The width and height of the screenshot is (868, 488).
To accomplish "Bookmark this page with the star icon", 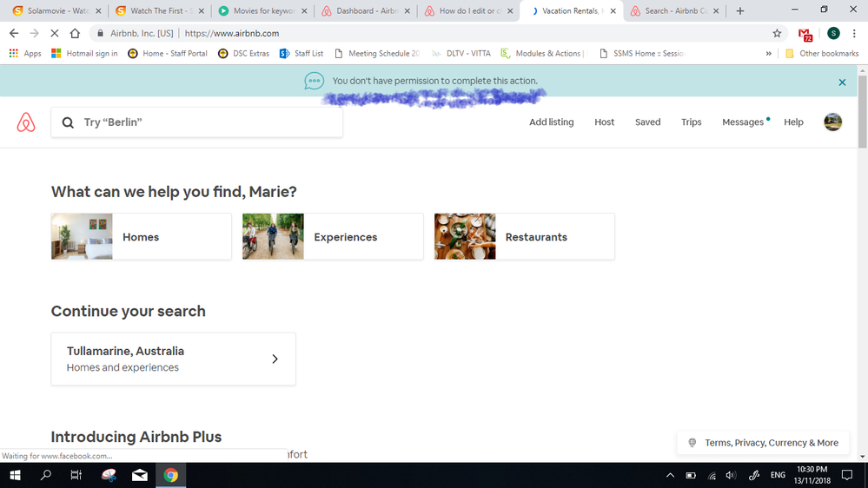I will pyautogui.click(x=777, y=34).
